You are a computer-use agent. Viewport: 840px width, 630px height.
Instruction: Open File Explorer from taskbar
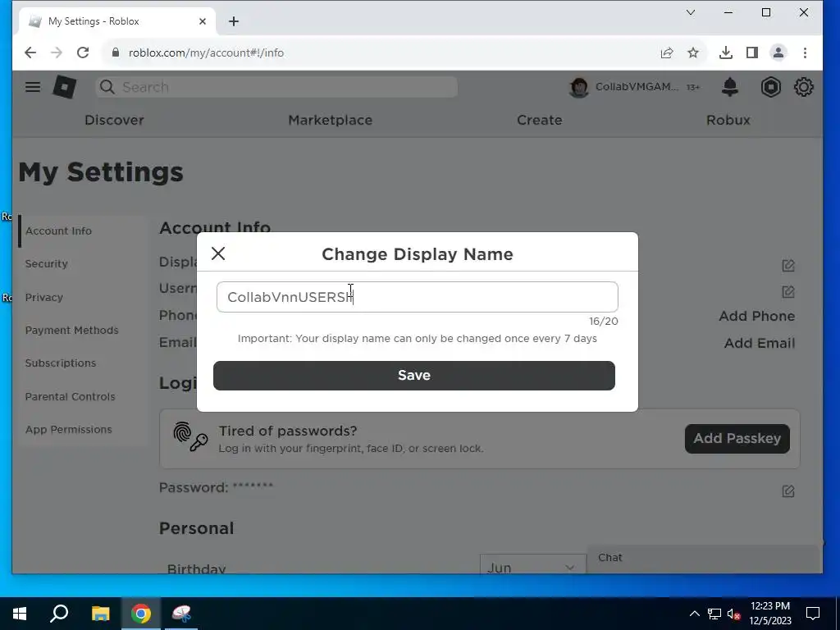click(x=100, y=614)
